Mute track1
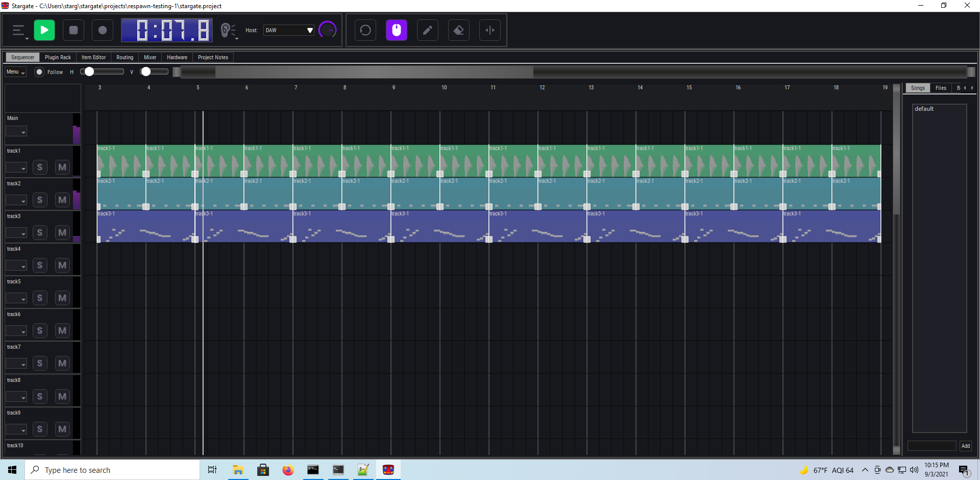 pyautogui.click(x=62, y=167)
